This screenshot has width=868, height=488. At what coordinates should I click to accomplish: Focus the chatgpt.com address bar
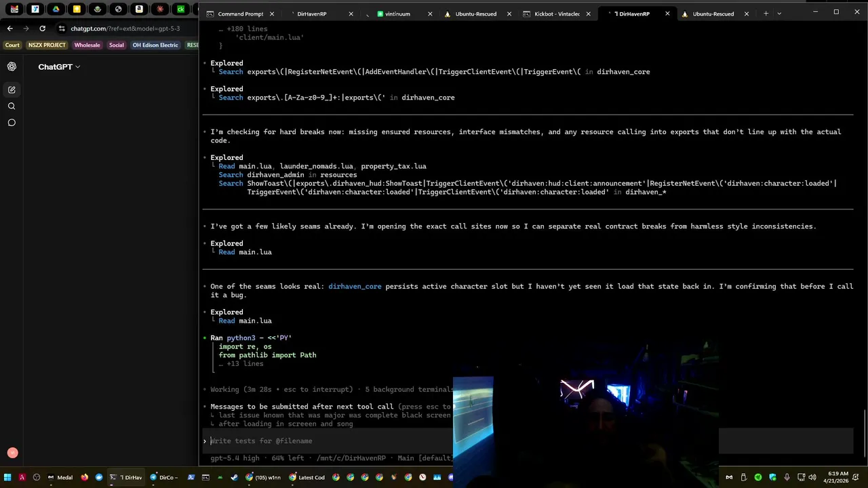[125, 28]
